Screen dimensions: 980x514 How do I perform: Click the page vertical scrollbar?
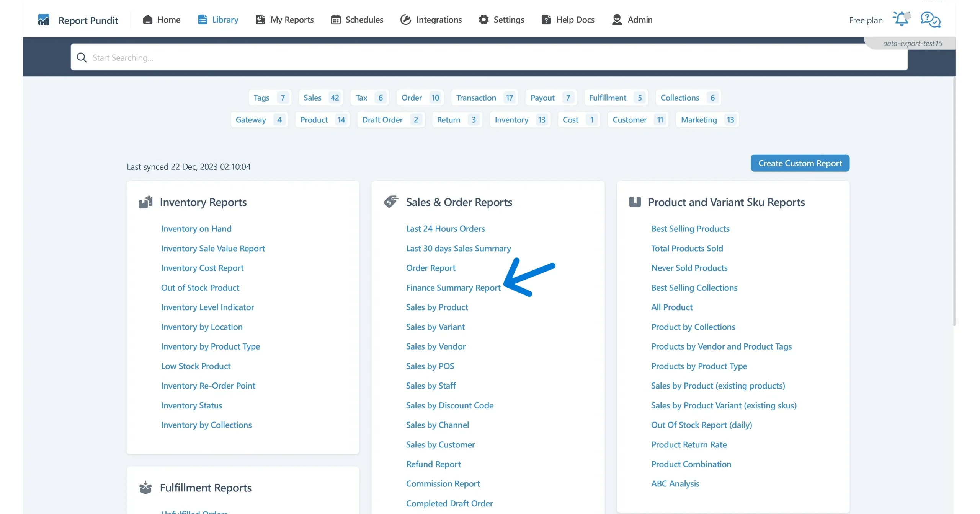[954, 201]
